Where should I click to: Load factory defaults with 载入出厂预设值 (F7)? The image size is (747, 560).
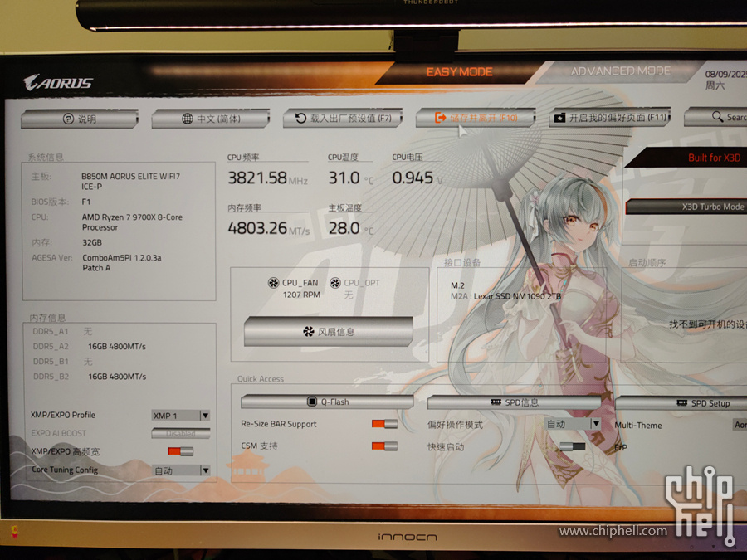[x=343, y=118]
